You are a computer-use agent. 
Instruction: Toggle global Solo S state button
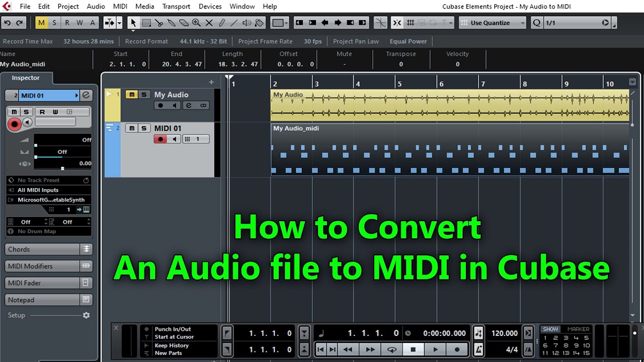54,23
